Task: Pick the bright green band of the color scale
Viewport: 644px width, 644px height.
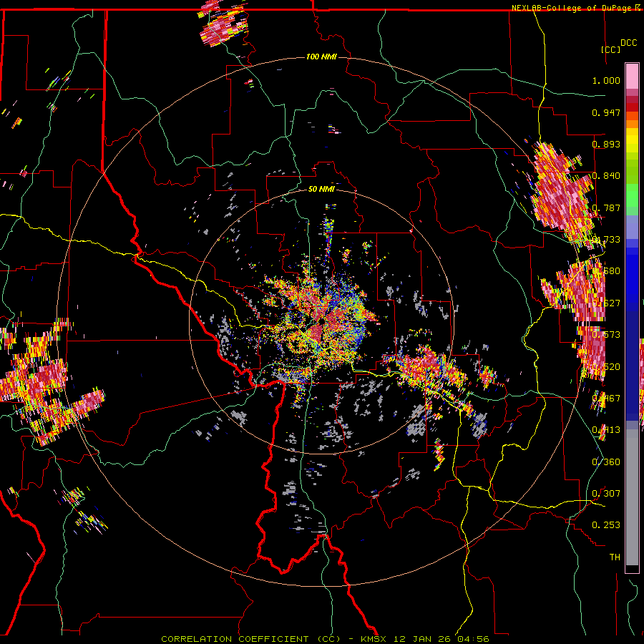Action: point(632,195)
